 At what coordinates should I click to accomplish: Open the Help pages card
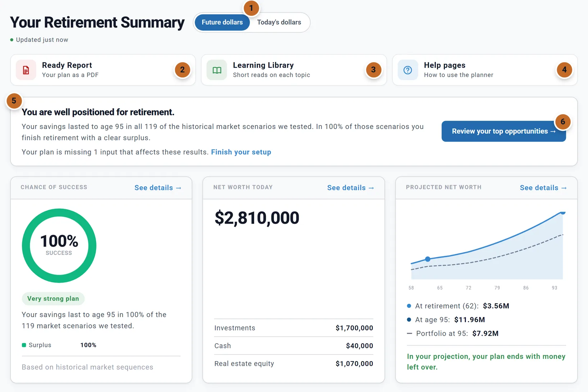485,70
